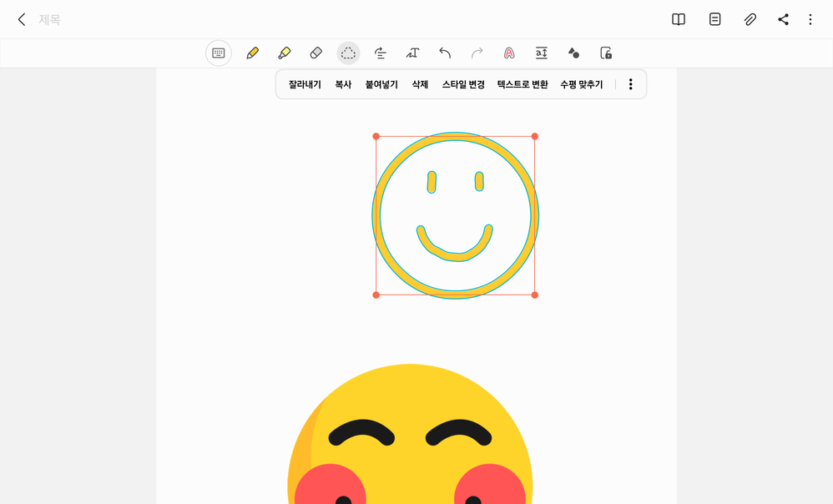Viewport: 833px width, 504px height.
Task: Click the attach paperclip icon
Action: pos(750,20)
